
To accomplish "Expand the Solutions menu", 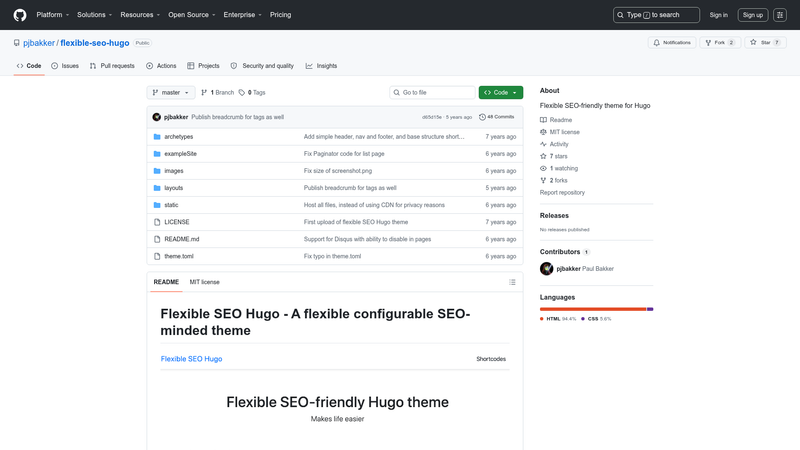I will tap(94, 15).
